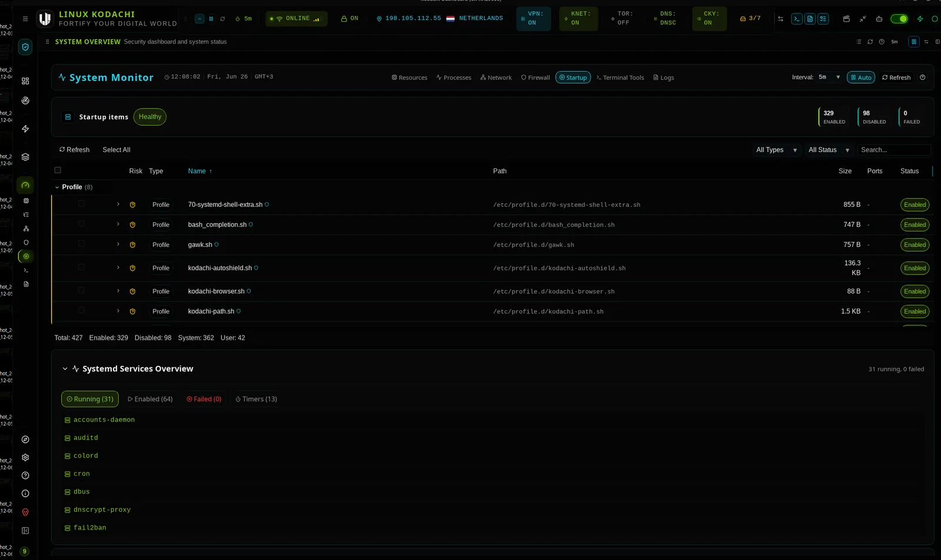Click the VPN: ON status badge
The width and height of the screenshot is (941, 560).
point(533,19)
